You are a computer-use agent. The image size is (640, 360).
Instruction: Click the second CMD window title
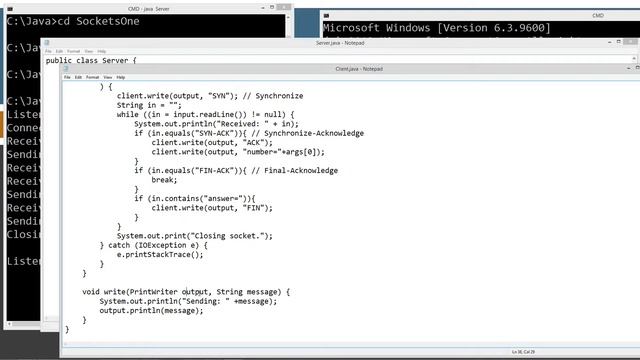(x=598, y=16)
